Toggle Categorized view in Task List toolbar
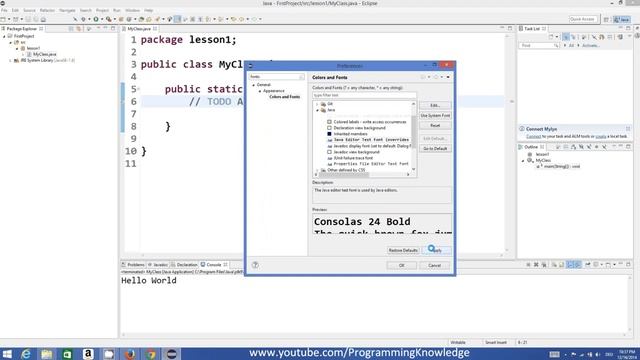The width and height of the screenshot is (640, 360). coord(566,37)
